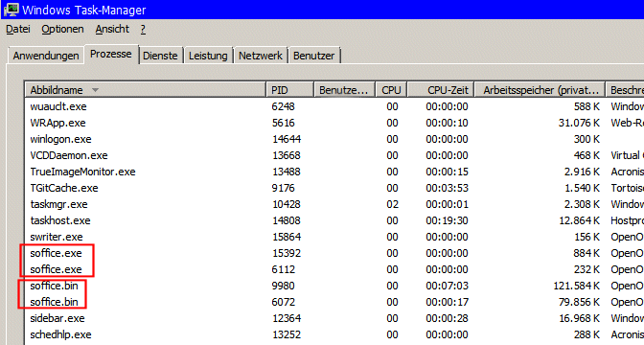Sort by the CPU-Zeit column header

(x=441, y=90)
